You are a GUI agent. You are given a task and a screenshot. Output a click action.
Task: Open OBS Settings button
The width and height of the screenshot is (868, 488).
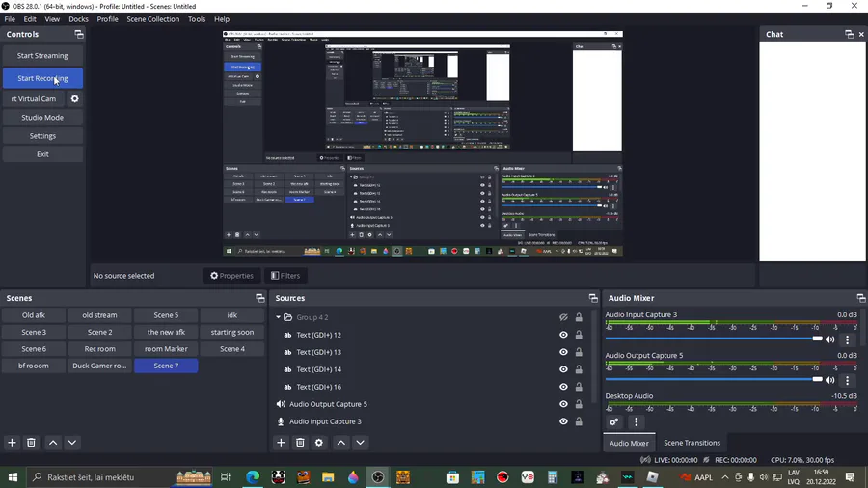tap(42, 136)
